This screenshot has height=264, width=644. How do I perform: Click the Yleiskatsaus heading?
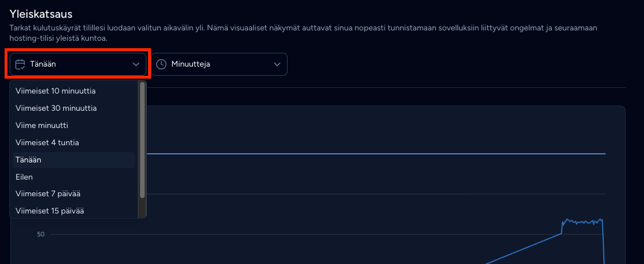pyautogui.click(x=41, y=14)
